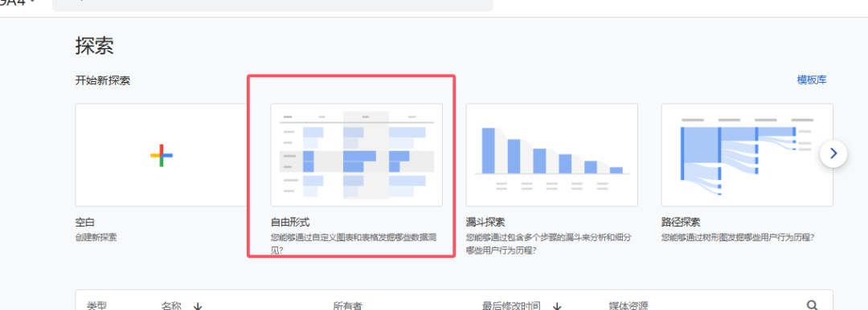Click the 创建新探索 description text
Image resolution: width=868 pixels, height=310 pixels.
[96, 238]
